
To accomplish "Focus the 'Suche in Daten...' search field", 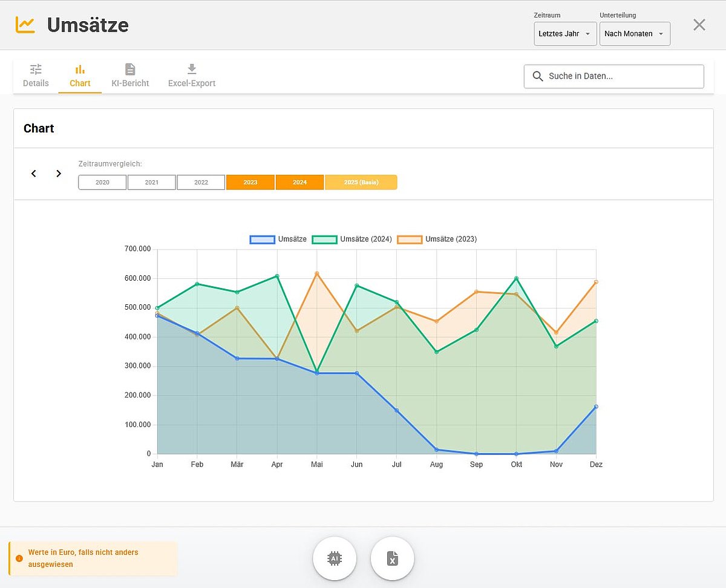I will pyautogui.click(x=622, y=76).
